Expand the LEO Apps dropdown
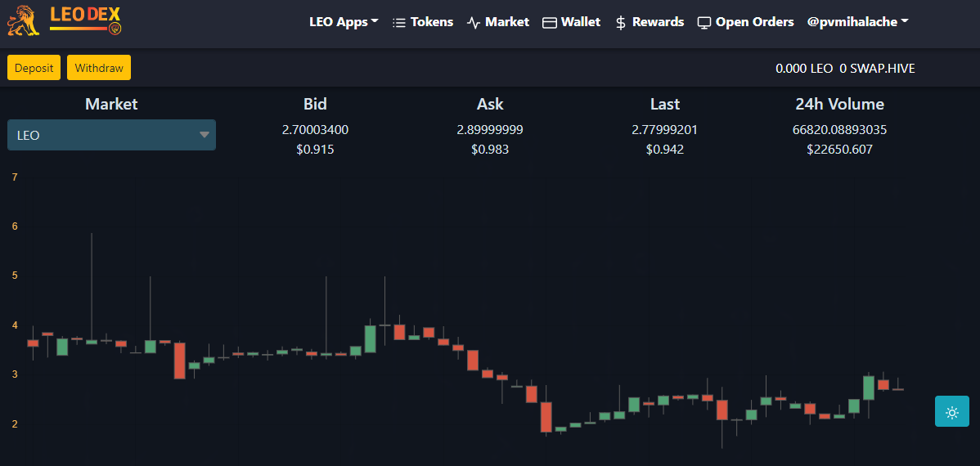 (344, 22)
